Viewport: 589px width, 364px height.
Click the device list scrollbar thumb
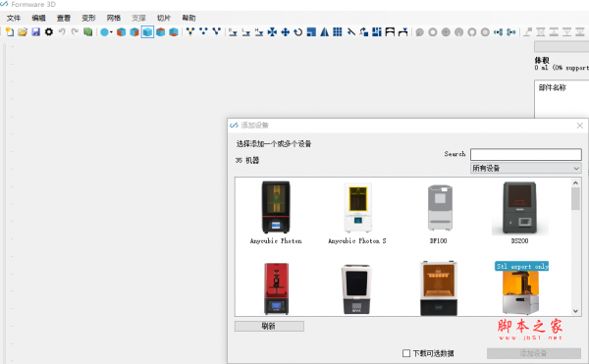click(x=575, y=198)
